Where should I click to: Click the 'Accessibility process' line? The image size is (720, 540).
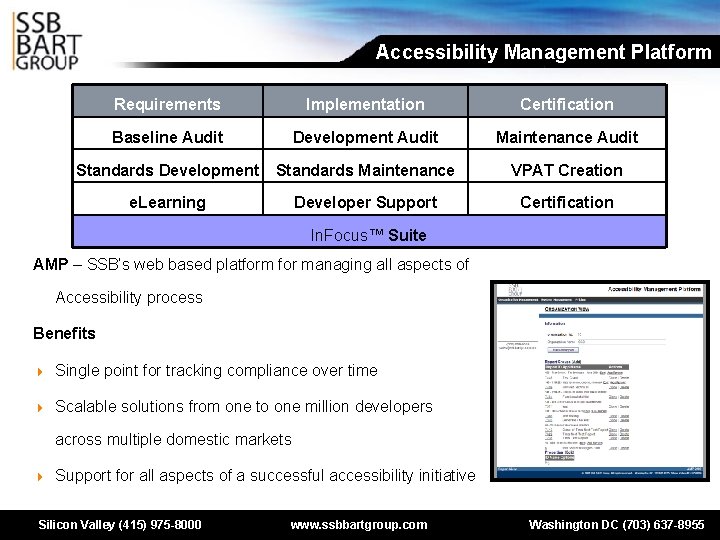(129, 298)
